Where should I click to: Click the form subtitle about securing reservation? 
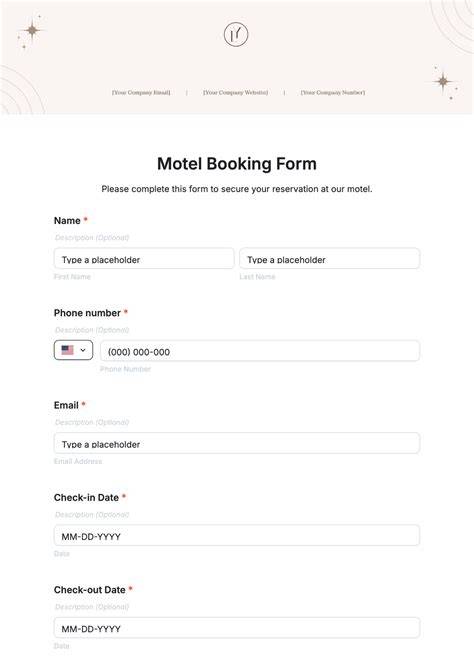[237, 189]
